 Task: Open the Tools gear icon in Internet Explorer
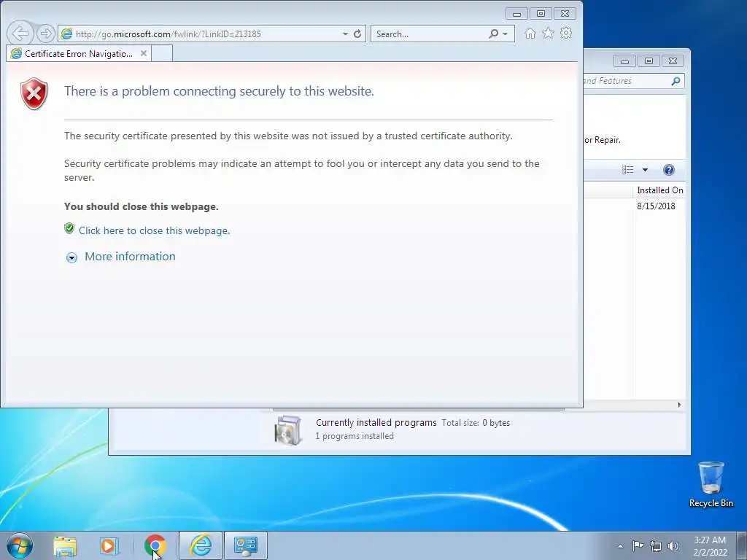(x=566, y=34)
